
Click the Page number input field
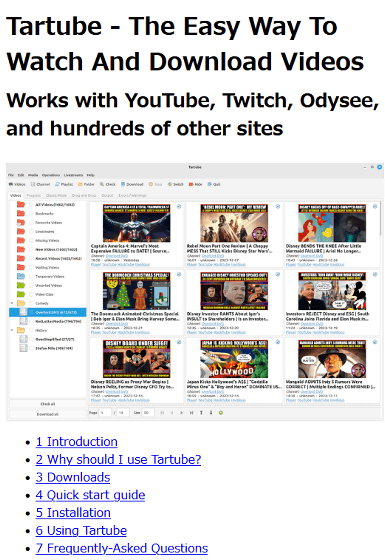(x=105, y=413)
